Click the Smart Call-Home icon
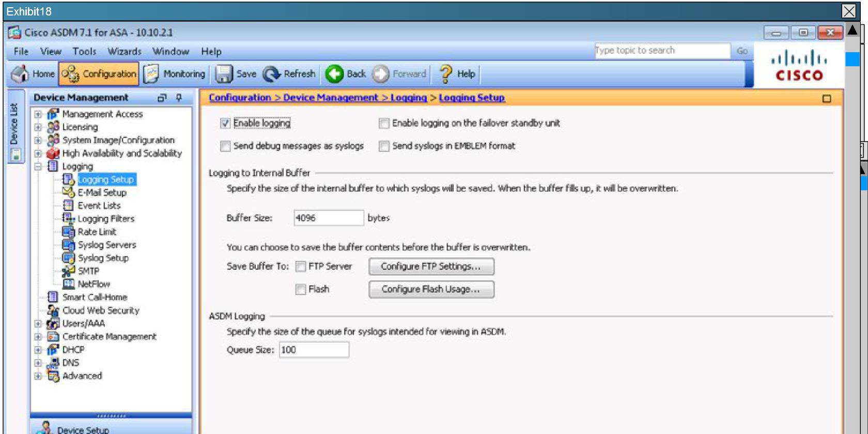 53,297
